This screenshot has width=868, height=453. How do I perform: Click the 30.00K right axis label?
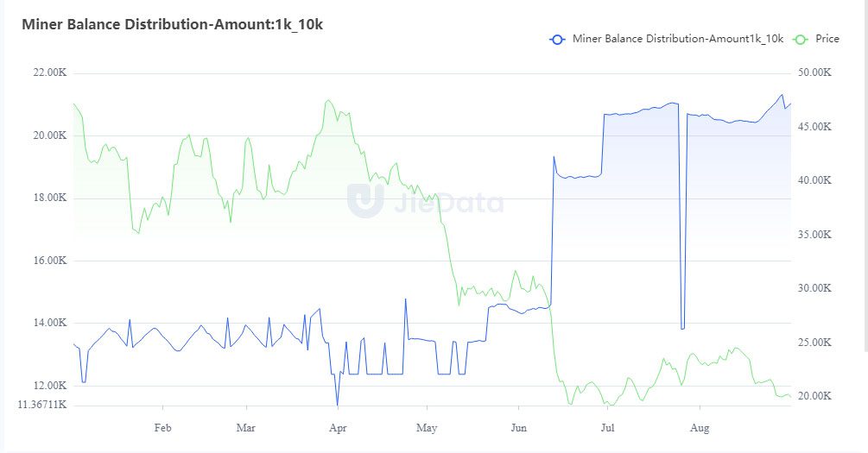pos(814,288)
